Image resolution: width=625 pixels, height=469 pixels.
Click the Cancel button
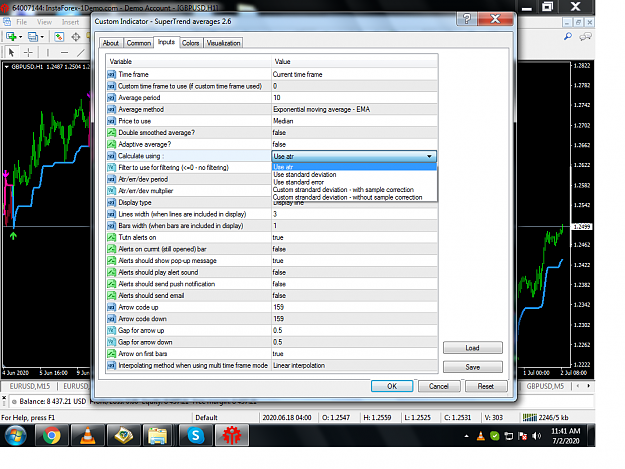439,386
